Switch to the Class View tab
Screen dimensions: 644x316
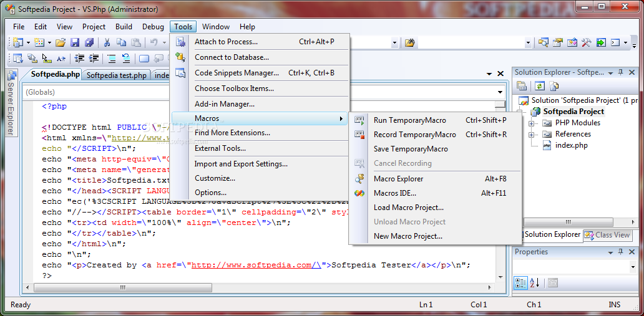pyautogui.click(x=607, y=235)
